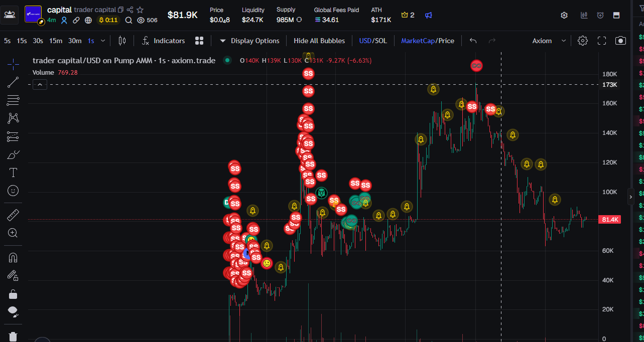Click the 506 watchers eye icon

tap(141, 20)
